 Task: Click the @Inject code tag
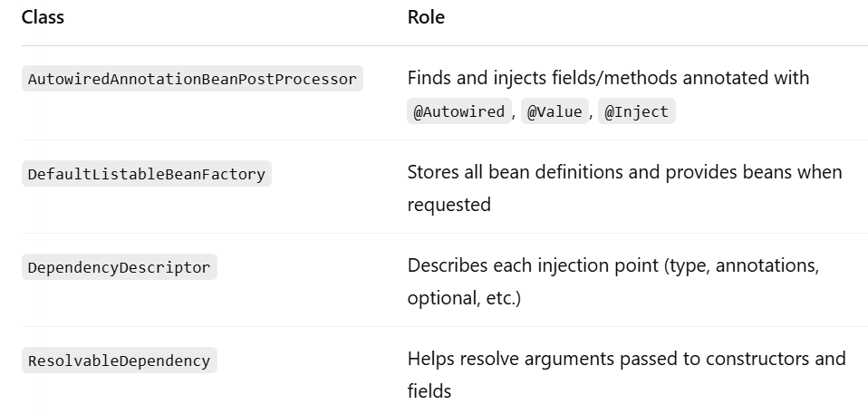(637, 111)
